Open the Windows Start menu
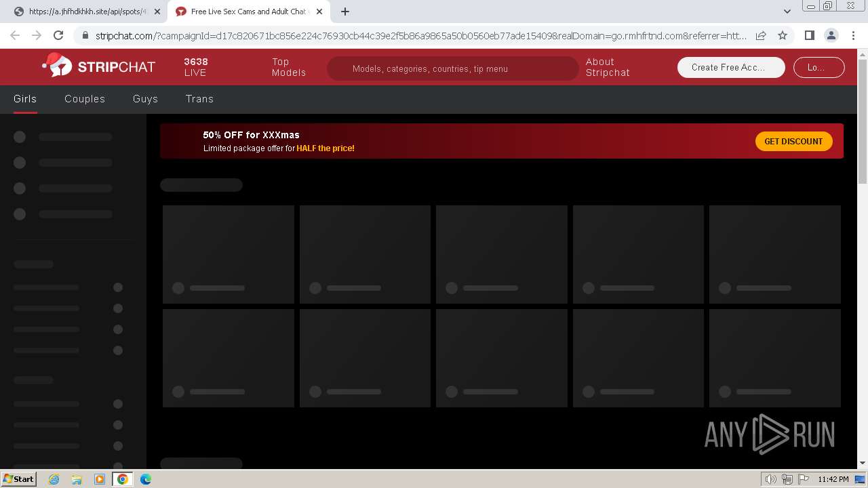 point(18,479)
